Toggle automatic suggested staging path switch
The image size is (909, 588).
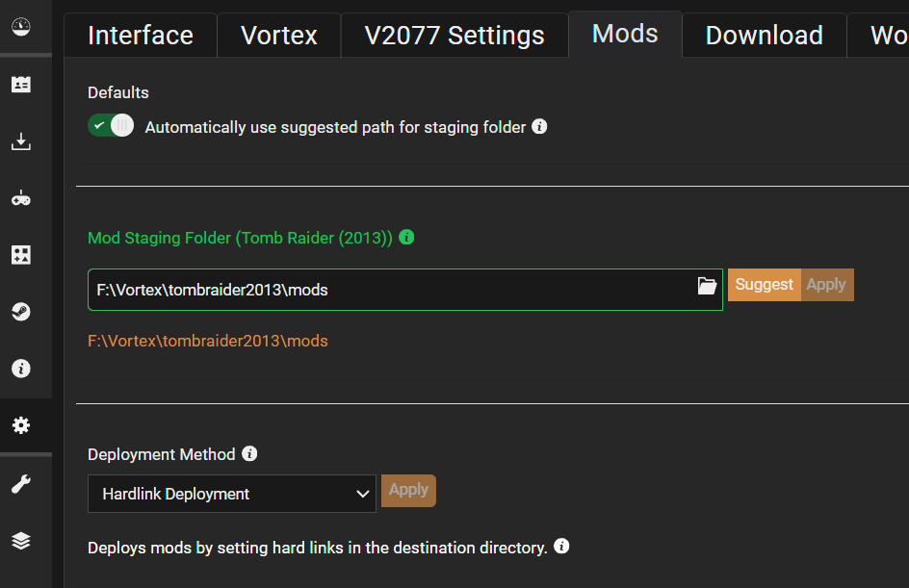[x=111, y=126]
